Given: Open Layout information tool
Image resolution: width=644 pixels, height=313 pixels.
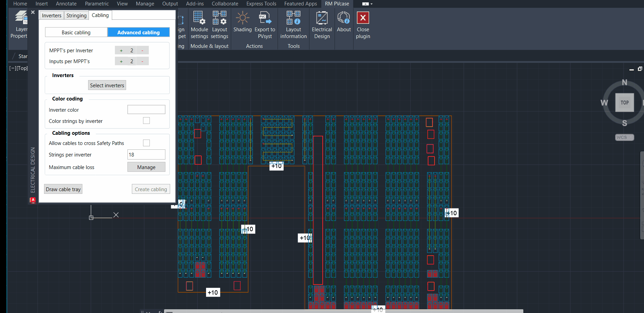Looking at the screenshot, I should (293, 24).
